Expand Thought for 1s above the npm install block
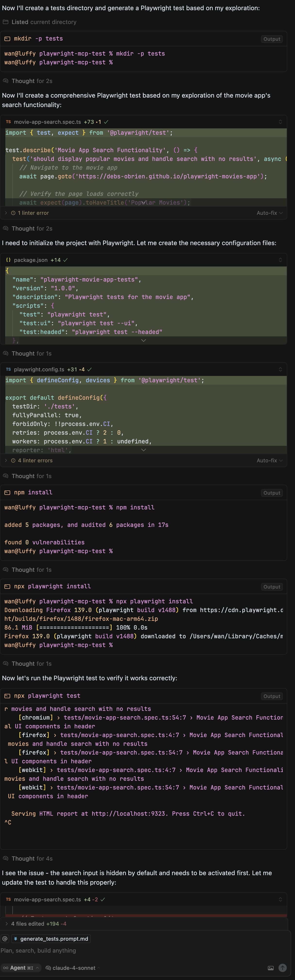 27,476
